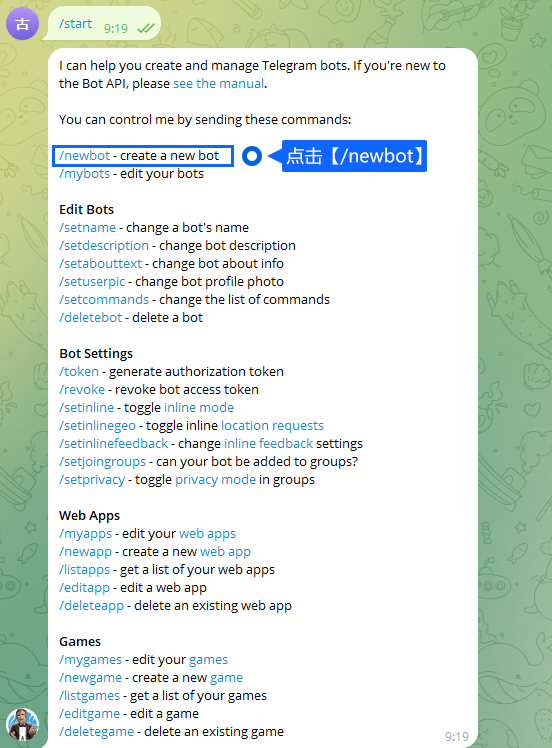Select the /mybots command

84,174
